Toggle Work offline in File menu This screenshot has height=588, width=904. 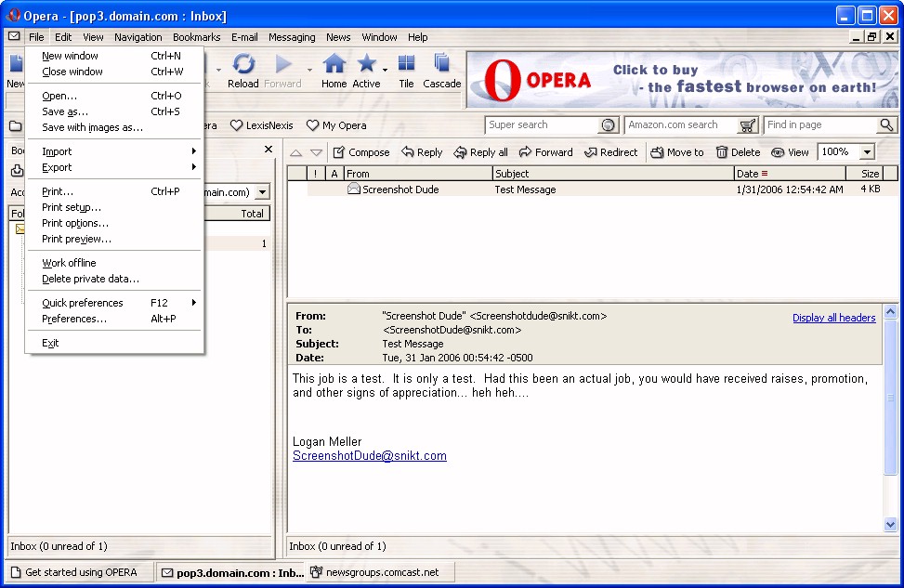click(114, 263)
